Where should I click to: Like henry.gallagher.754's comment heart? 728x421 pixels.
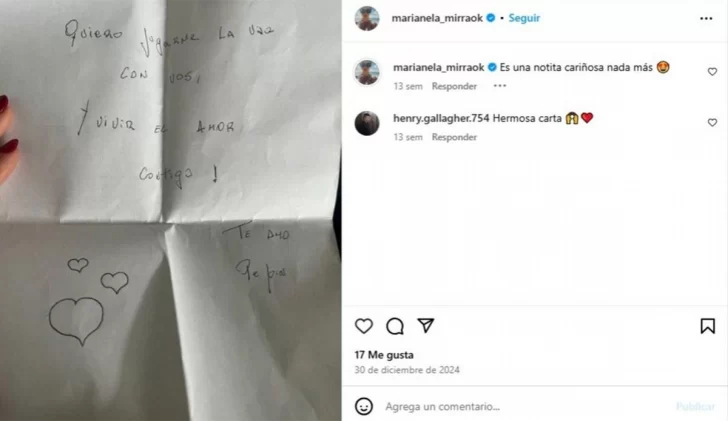pos(712,123)
